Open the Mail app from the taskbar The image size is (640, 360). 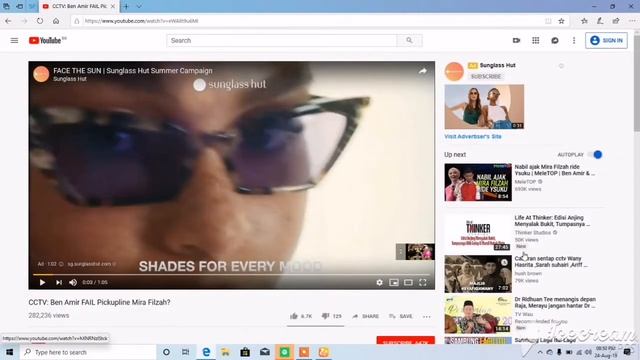pos(264,352)
